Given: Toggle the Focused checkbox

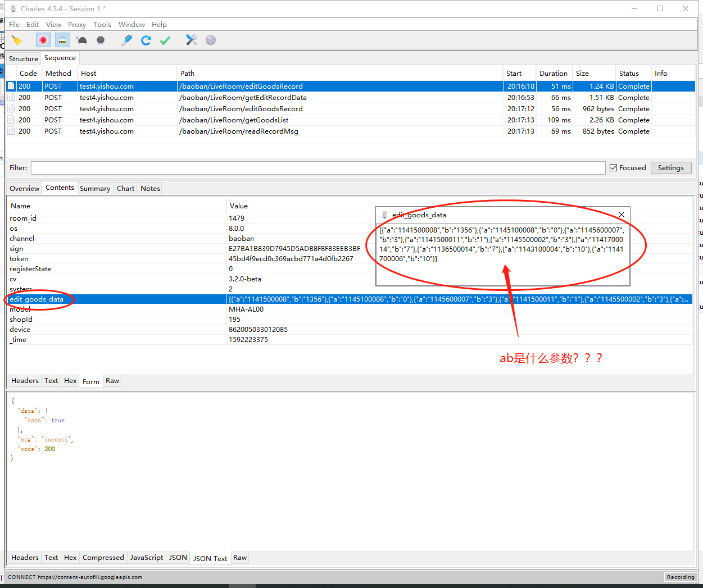Looking at the screenshot, I should 614,168.
